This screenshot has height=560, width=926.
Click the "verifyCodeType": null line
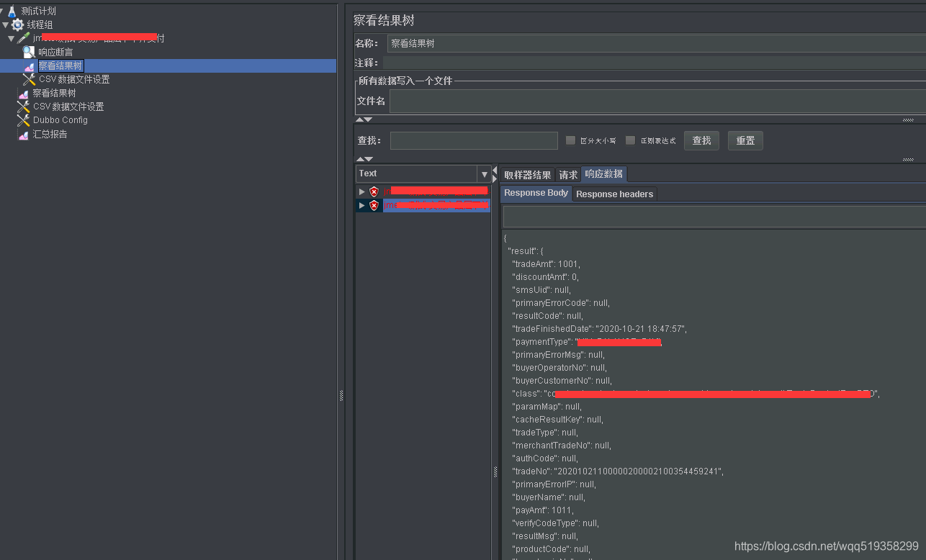[x=555, y=523]
